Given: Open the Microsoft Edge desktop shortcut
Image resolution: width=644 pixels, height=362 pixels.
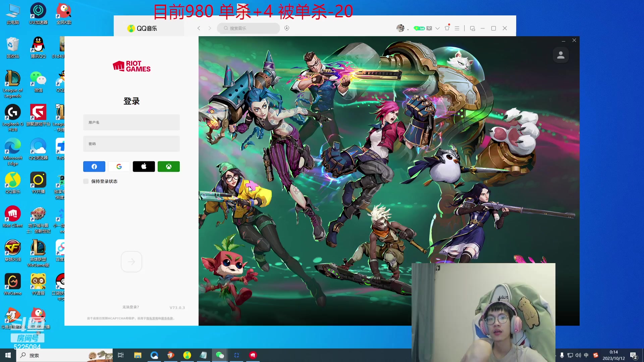Looking at the screenshot, I should pos(13,152).
